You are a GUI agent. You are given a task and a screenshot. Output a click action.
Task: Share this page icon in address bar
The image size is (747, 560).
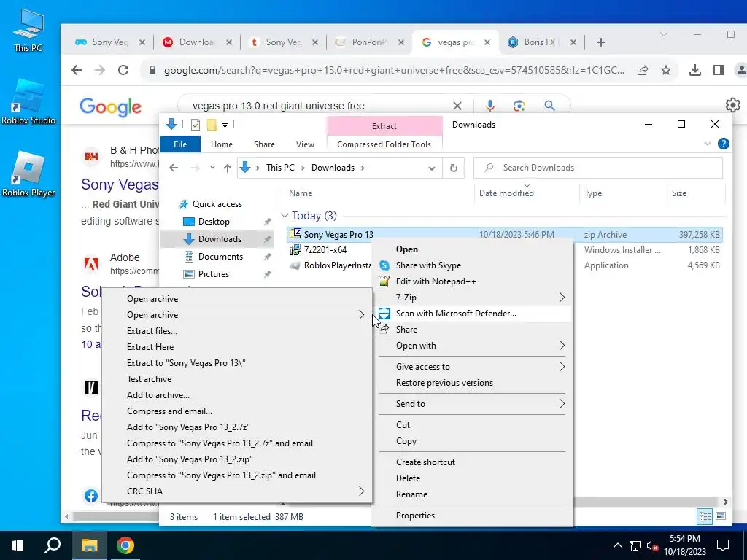tap(643, 71)
